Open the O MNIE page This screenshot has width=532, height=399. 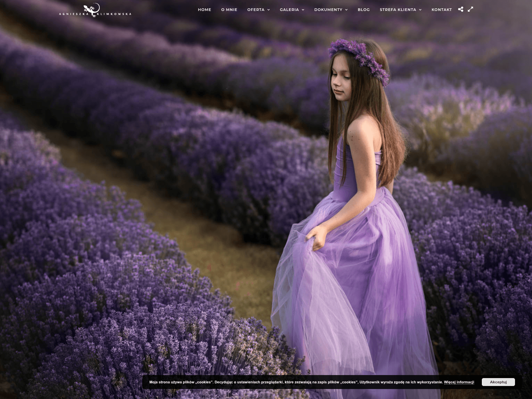pos(229,10)
